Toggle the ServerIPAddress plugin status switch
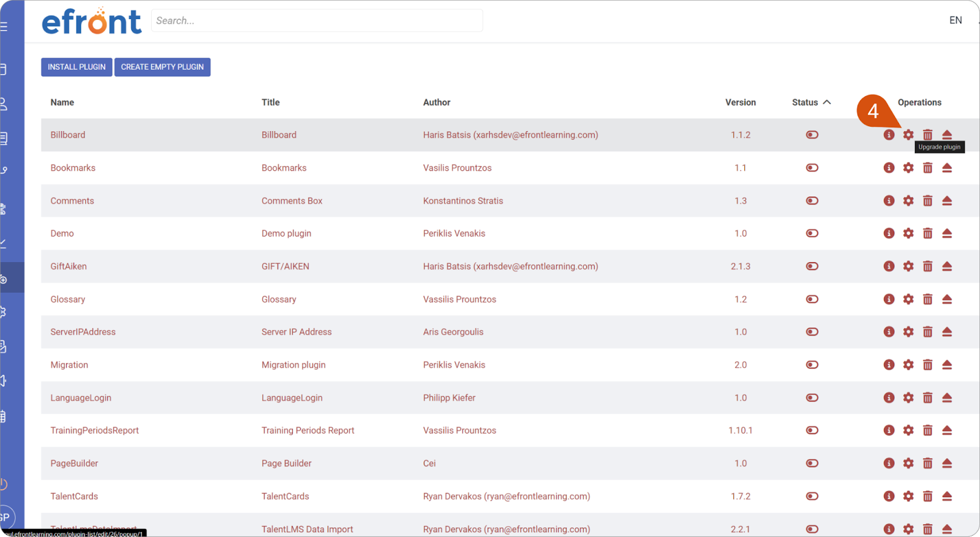The image size is (980, 537). tap(812, 332)
